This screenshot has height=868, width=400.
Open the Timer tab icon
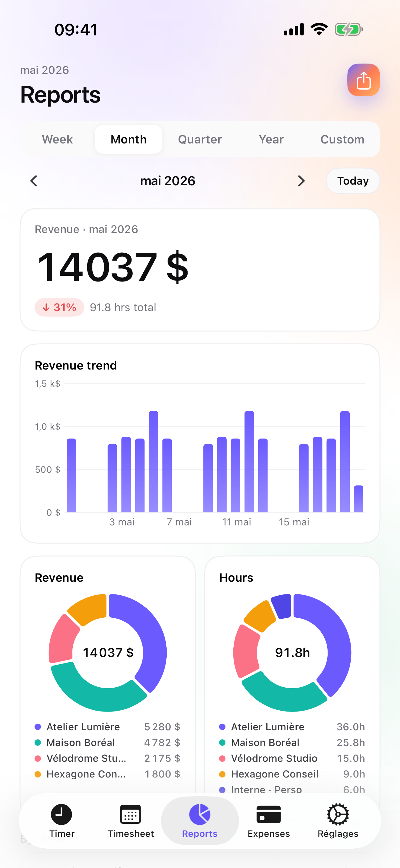point(62,814)
